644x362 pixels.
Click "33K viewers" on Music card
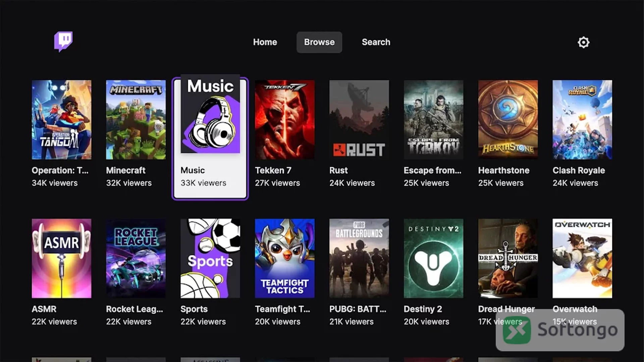(x=203, y=183)
